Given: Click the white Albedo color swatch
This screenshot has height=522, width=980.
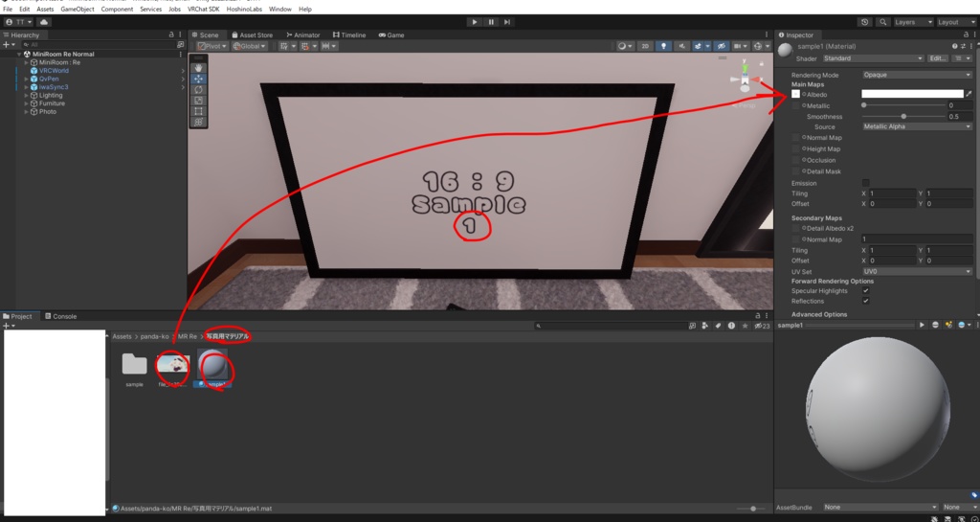Looking at the screenshot, I should (912, 94).
